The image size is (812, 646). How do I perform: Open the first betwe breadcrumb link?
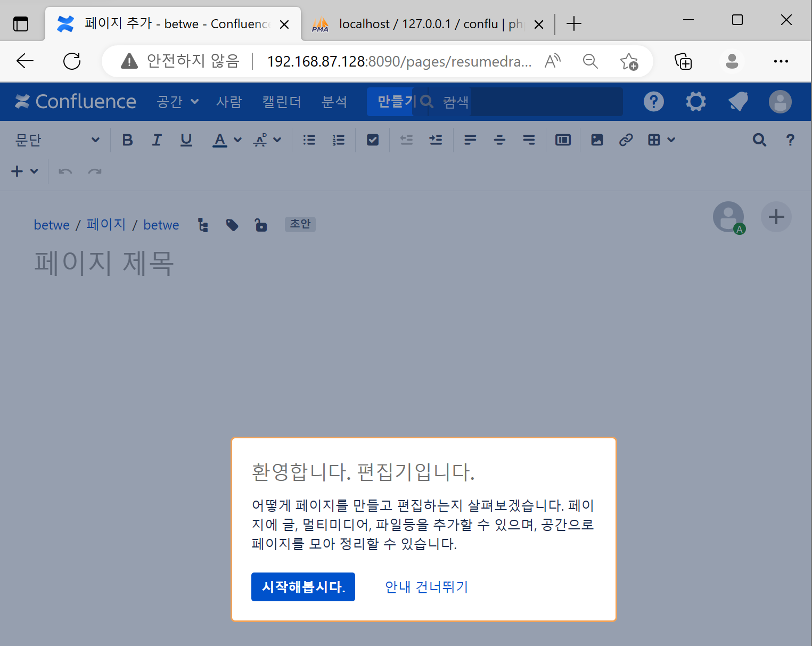pyautogui.click(x=52, y=225)
